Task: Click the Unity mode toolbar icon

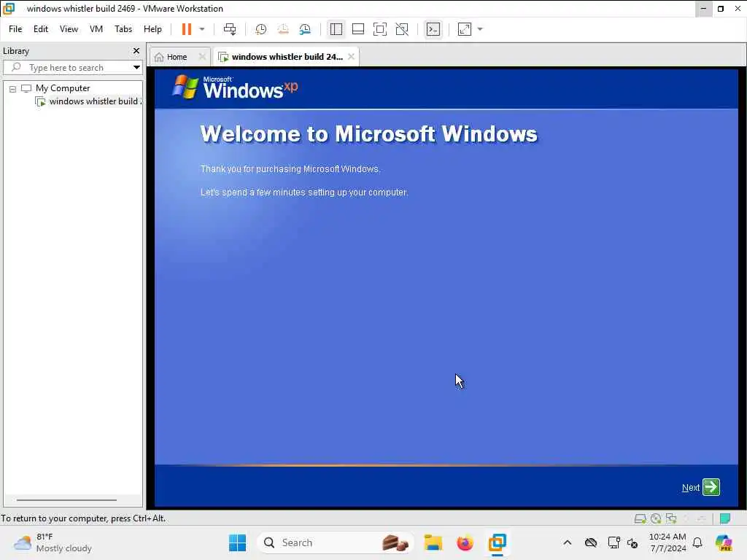Action: tap(402, 29)
